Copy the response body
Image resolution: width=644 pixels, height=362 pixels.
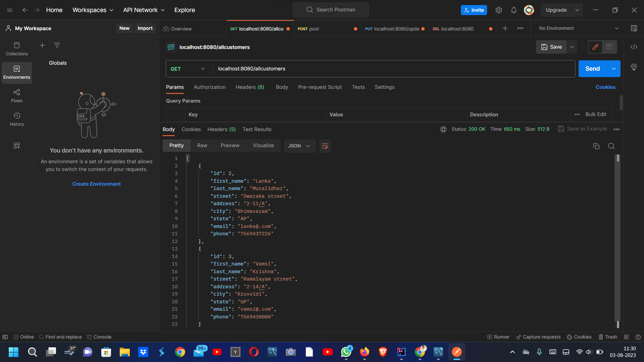click(596, 146)
